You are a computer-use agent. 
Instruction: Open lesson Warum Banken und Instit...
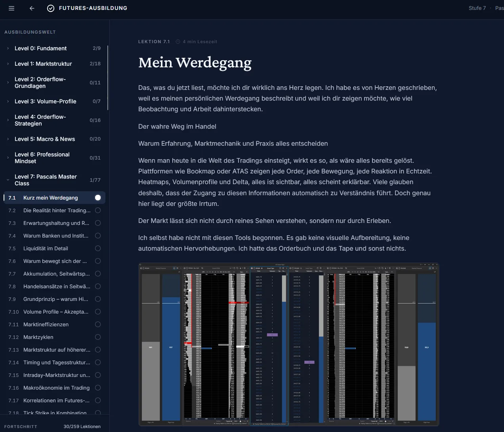click(54, 236)
